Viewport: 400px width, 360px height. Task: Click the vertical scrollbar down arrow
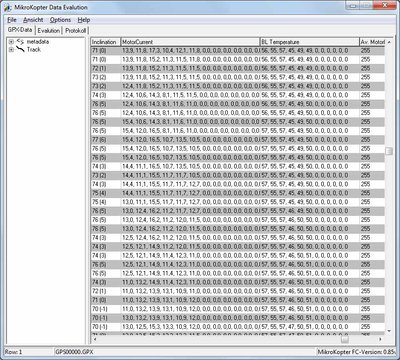tap(389, 331)
